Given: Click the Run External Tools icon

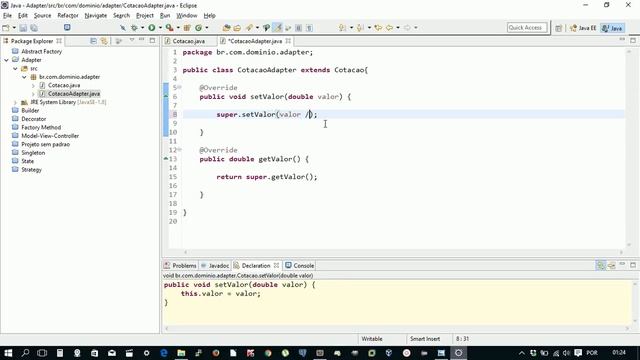Looking at the screenshot, I should 169,28.
